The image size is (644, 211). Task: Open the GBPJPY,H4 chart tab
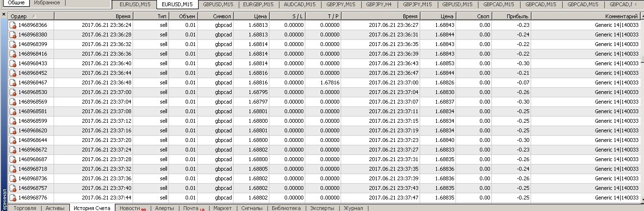(x=379, y=4)
